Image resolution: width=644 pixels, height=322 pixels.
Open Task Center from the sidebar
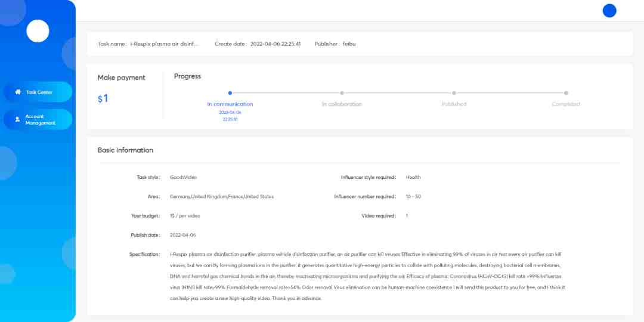pos(38,92)
